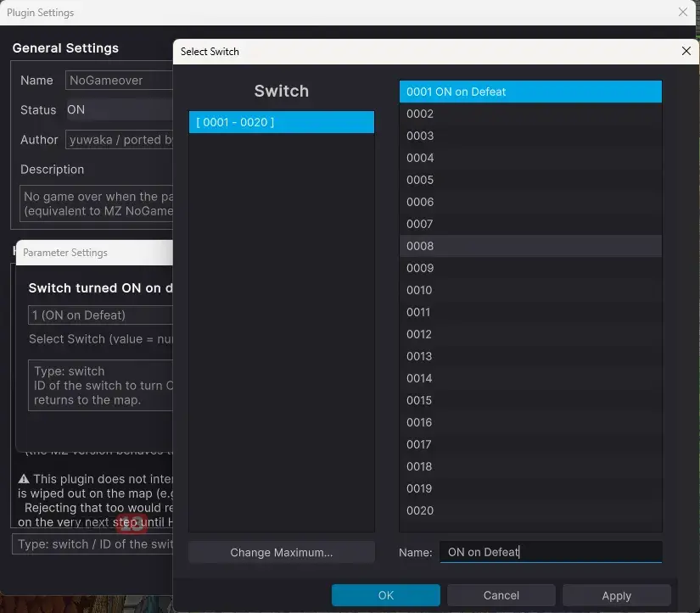Pick switch 0020 at list bottom
The image size is (700, 613).
tap(530, 510)
